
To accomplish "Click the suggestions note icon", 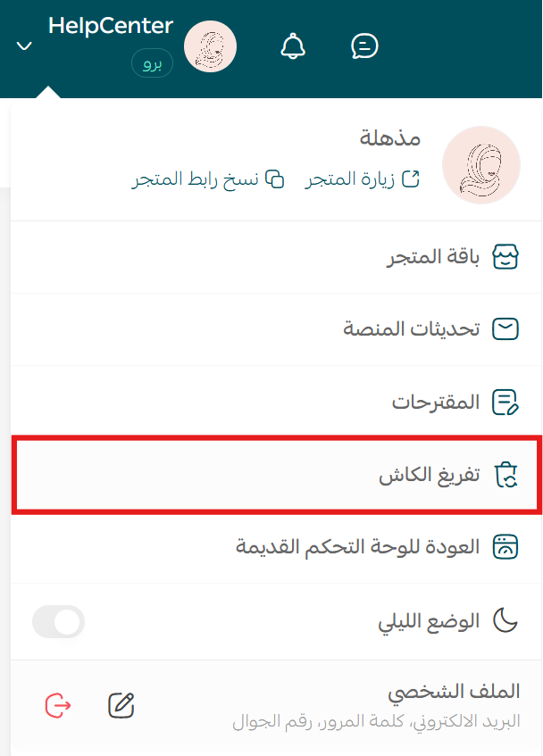I will (x=505, y=403).
